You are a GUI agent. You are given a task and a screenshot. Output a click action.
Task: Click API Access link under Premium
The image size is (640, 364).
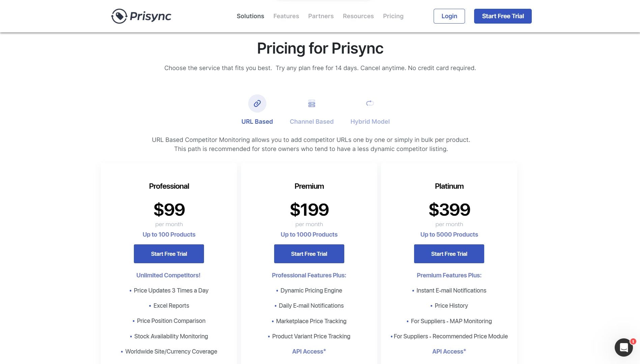(x=309, y=352)
